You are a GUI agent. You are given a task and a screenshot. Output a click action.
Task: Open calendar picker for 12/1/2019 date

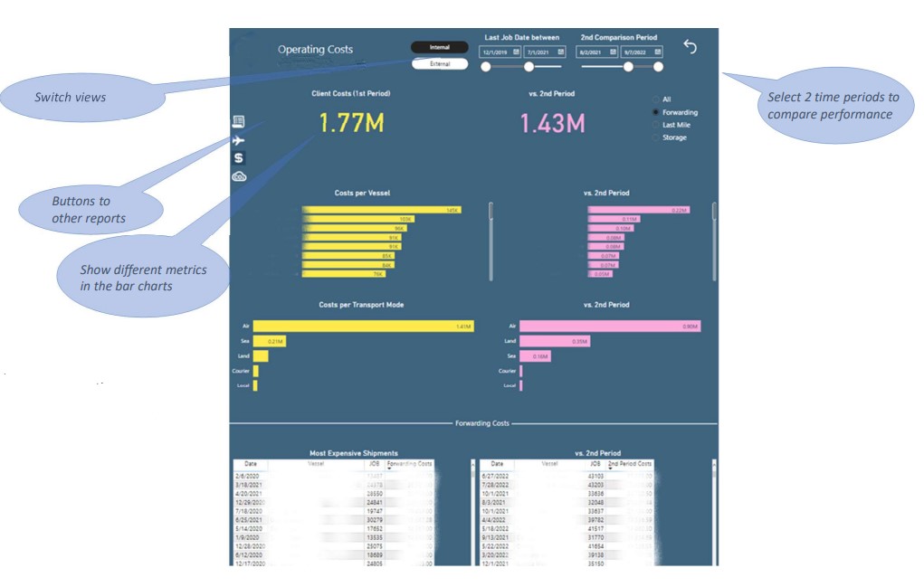coord(516,52)
